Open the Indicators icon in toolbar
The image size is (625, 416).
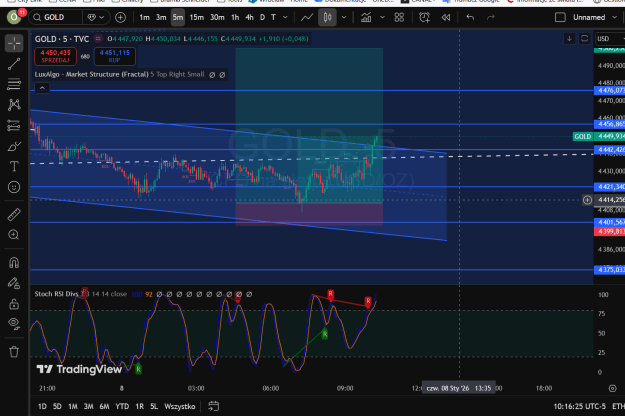coord(366,17)
